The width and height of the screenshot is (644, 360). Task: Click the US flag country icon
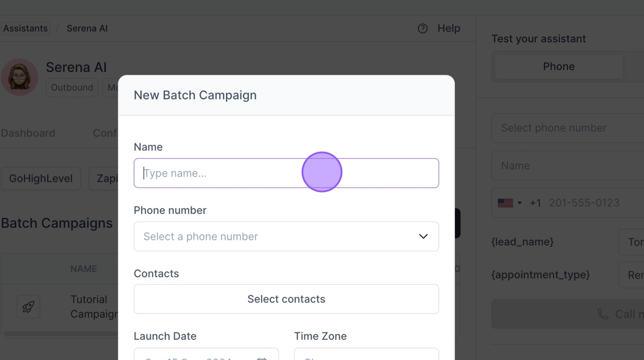tap(505, 203)
